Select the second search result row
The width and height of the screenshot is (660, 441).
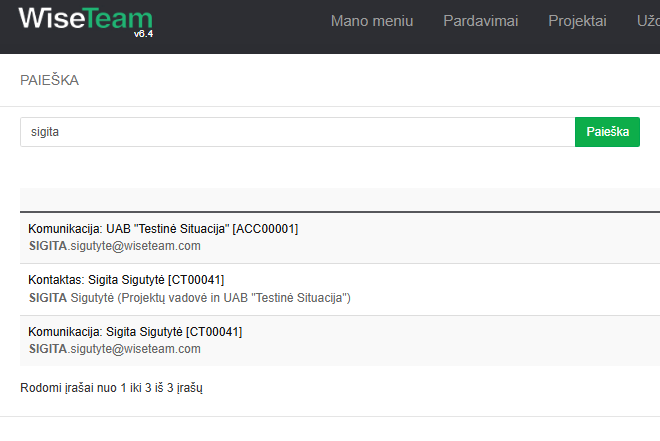(x=340, y=290)
